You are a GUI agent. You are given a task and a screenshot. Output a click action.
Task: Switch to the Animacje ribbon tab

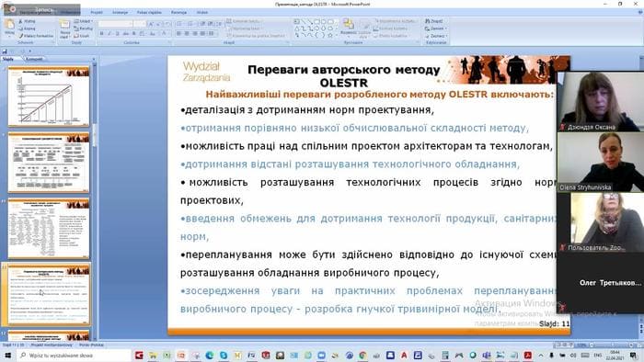pyautogui.click(x=120, y=12)
